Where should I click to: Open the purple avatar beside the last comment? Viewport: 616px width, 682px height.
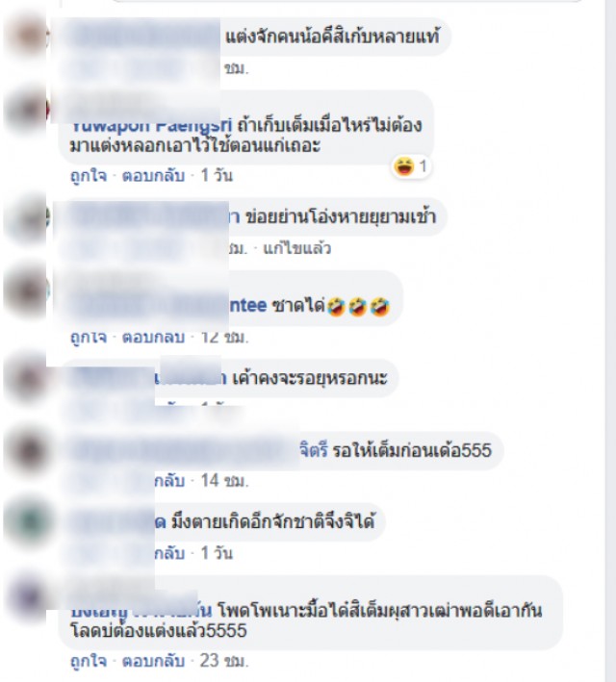coord(27,595)
